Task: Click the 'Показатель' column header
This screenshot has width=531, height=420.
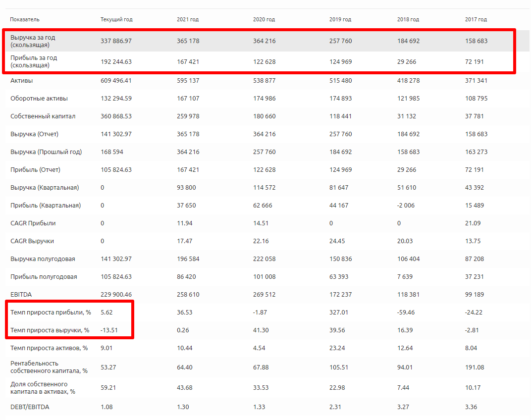Action: tap(25, 19)
